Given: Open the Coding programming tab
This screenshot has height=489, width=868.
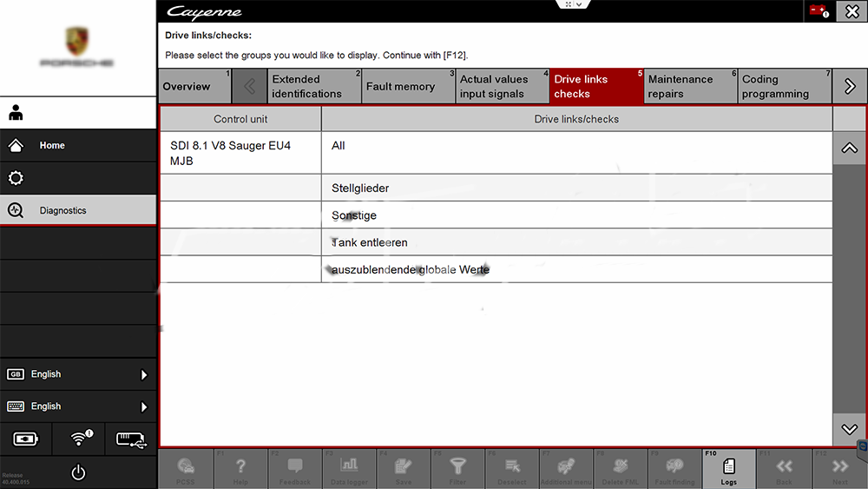Looking at the screenshot, I should (x=785, y=86).
